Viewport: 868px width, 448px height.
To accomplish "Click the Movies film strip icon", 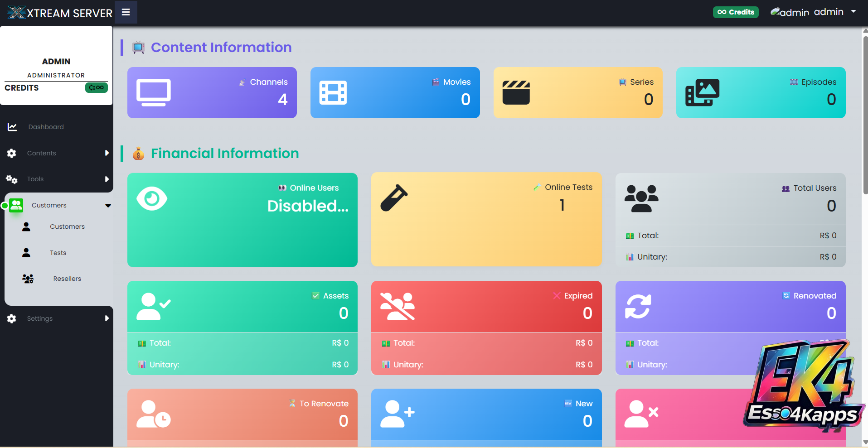I will 333,93.
